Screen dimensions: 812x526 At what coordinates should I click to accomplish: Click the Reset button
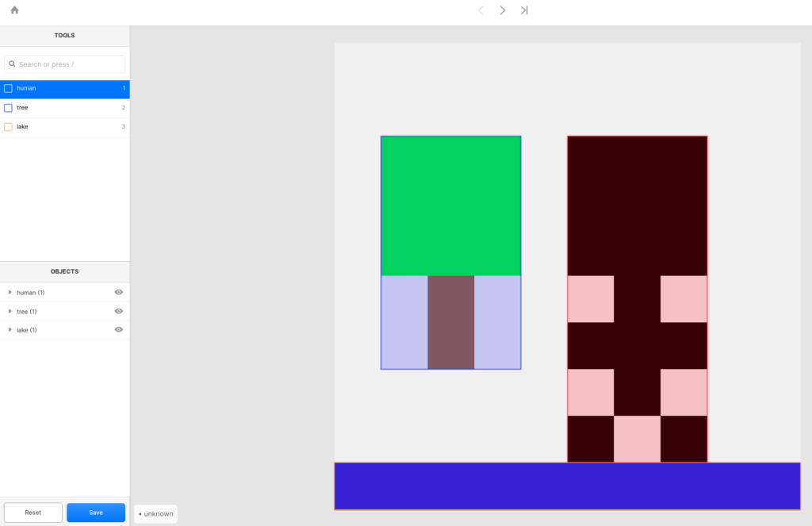(x=33, y=513)
